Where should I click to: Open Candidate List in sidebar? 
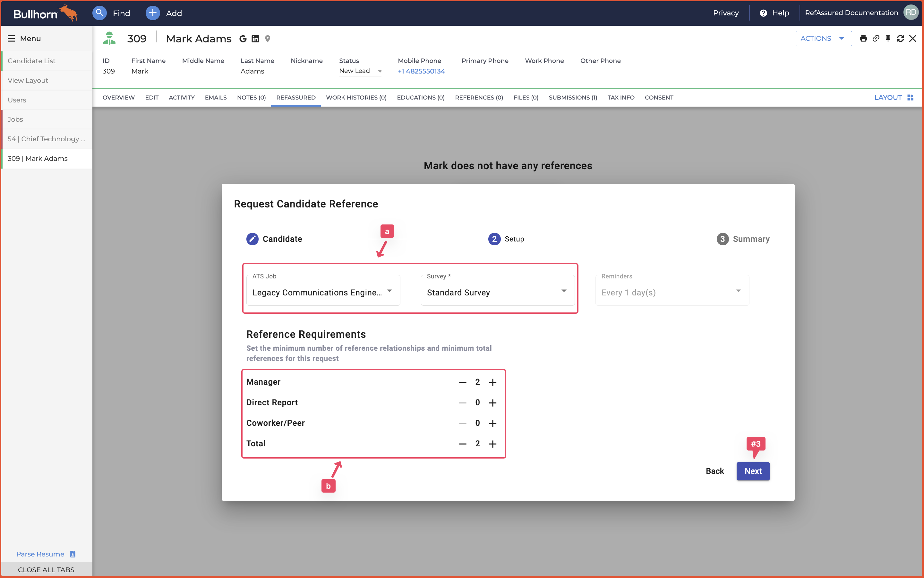pyautogui.click(x=47, y=61)
